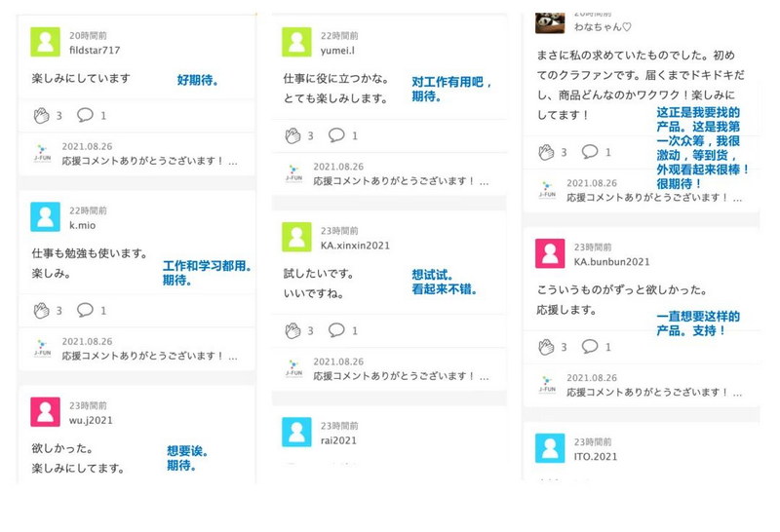Expand the J-FUN reply under KA.bunbun2021's comment
The width and height of the screenshot is (780, 532).
point(654,393)
